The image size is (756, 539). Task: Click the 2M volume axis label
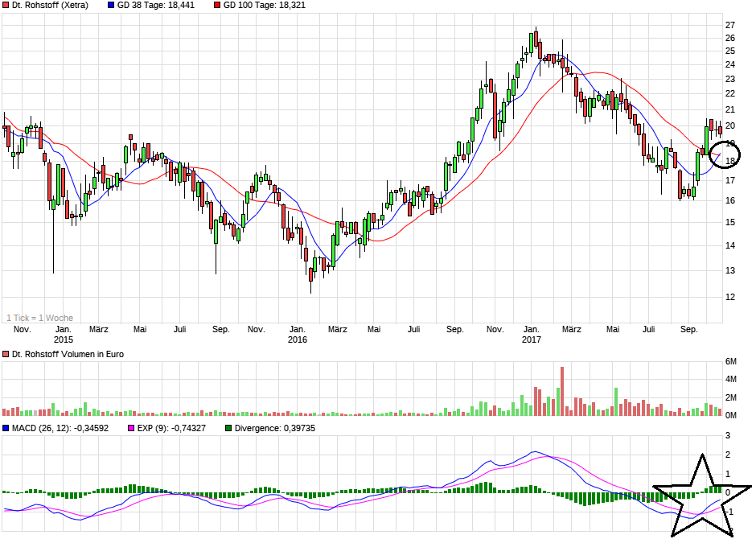[731, 397]
